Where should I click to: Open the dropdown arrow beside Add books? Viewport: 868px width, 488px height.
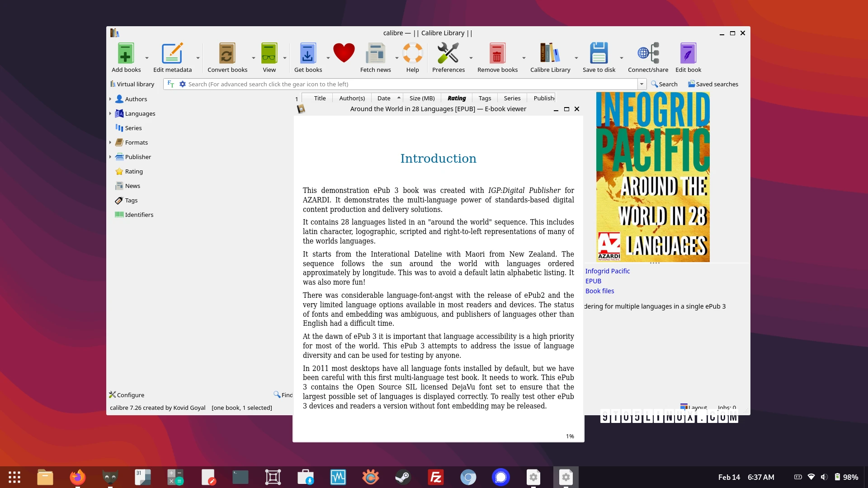147,58
